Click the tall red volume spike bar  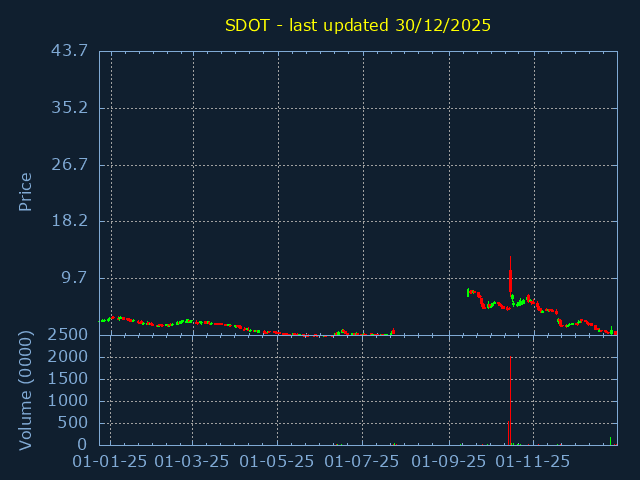pyautogui.click(x=510, y=400)
